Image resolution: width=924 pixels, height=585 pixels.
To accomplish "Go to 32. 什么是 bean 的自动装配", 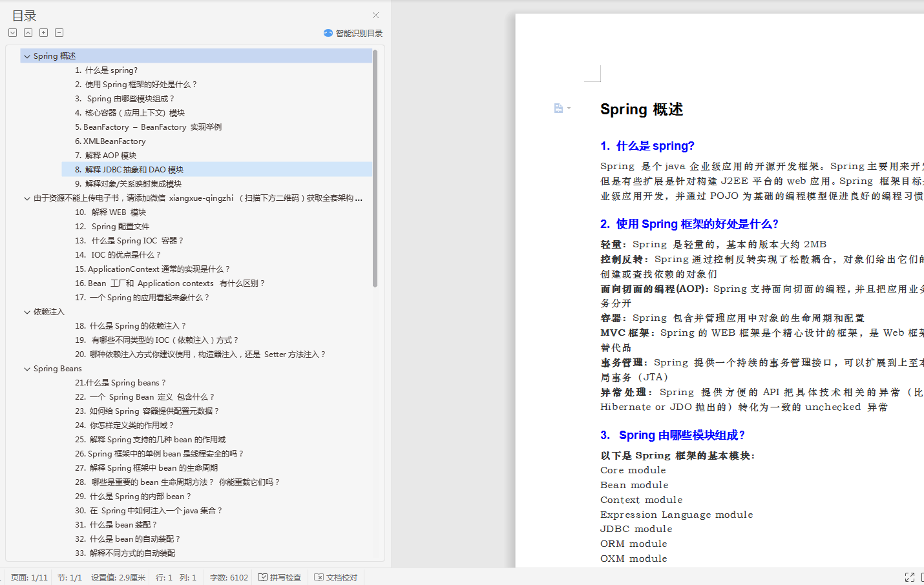I will tap(128, 539).
